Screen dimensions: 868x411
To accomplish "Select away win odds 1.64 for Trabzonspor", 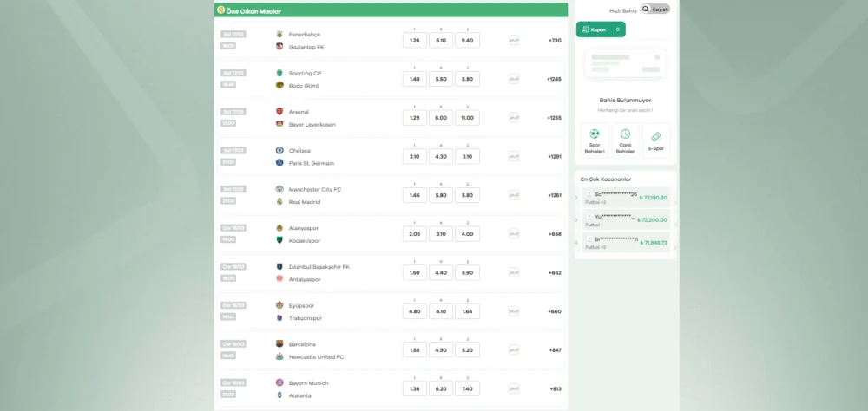I will pos(467,311).
